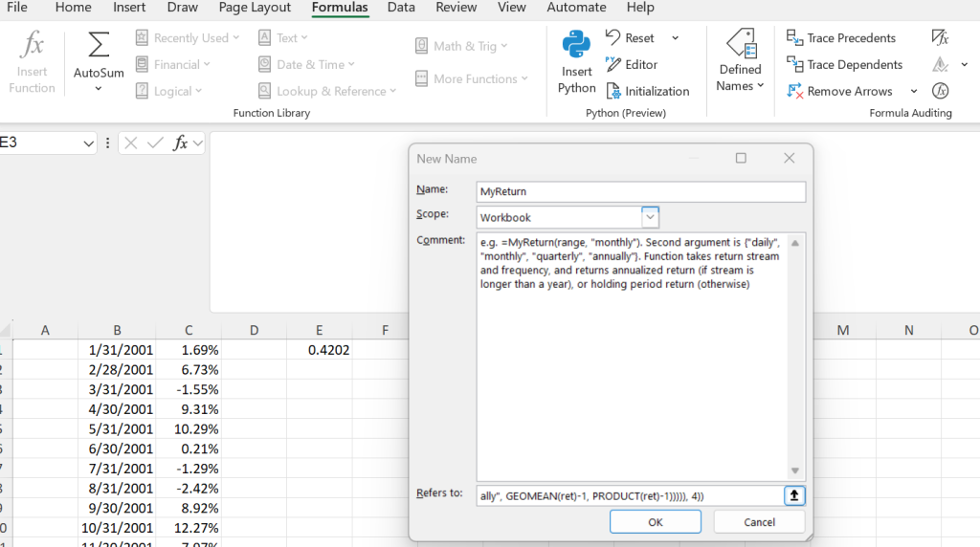The image size is (980, 547).
Task: Click the Name field containing MyReturn
Action: [x=640, y=191]
